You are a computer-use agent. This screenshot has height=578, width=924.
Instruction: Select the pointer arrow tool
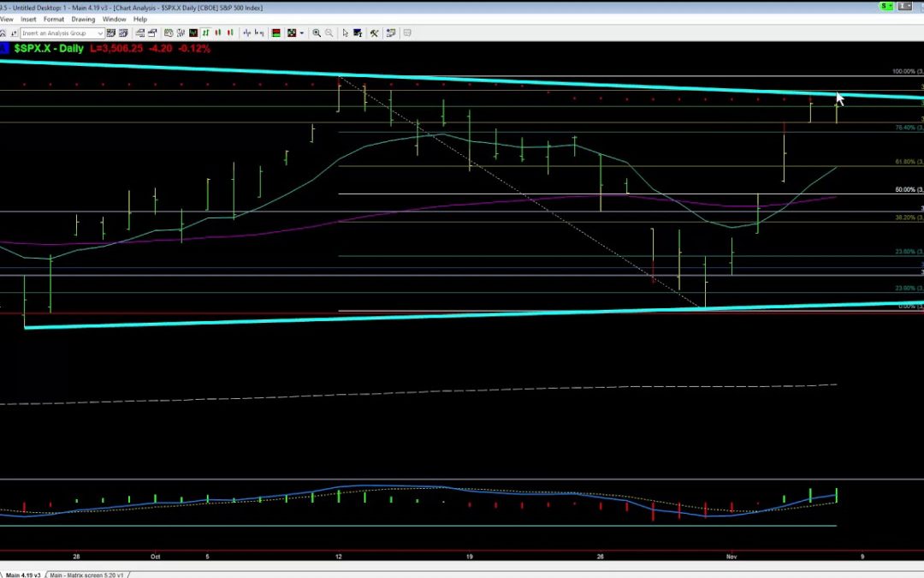point(346,33)
